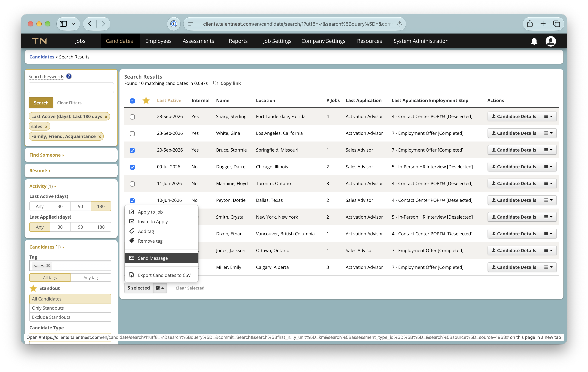The image size is (588, 372).
Task: Open the Reports nav tab
Action: (238, 41)
